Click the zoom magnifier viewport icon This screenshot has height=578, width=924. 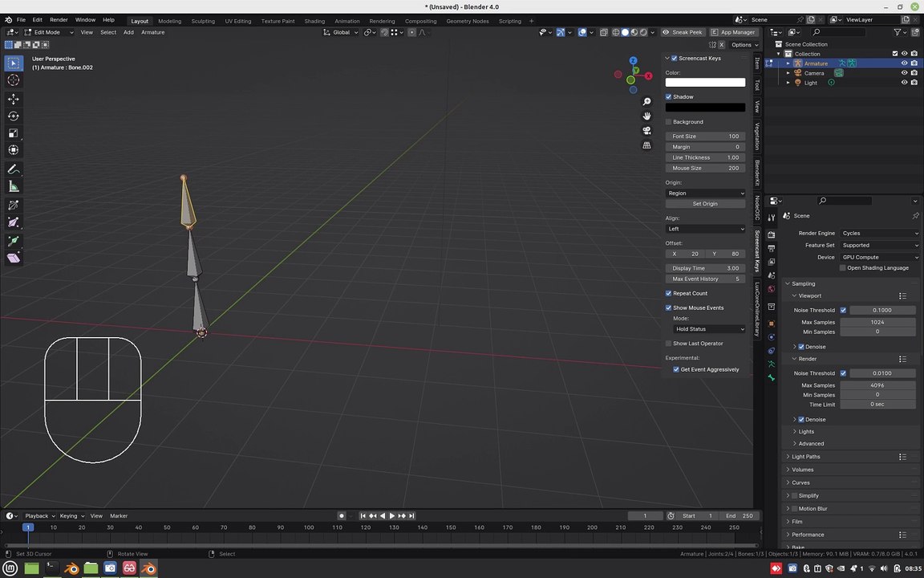point(647,102)
